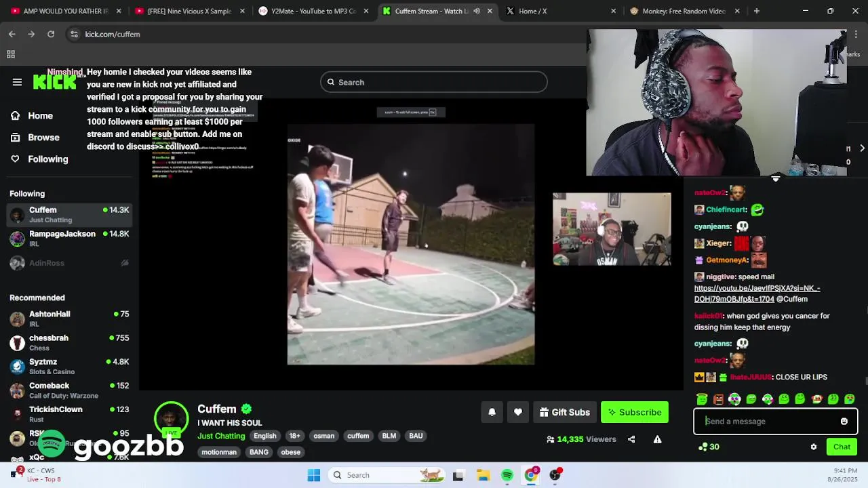This screenshot has height=488, width=868.
Task: Click the green Subscribe button
Action: pyautogui.click(x=635, y=412)
